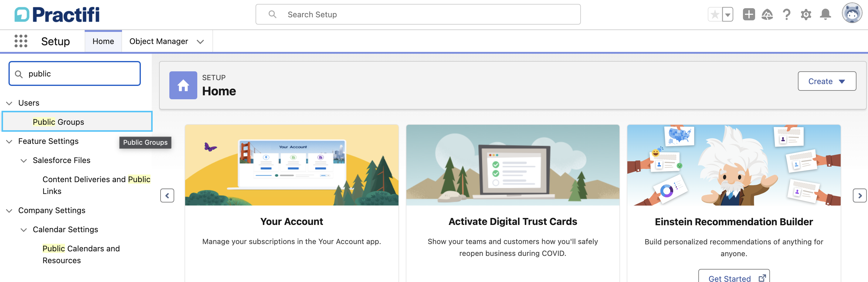Open the Object Manager tab

click(159, 41)
